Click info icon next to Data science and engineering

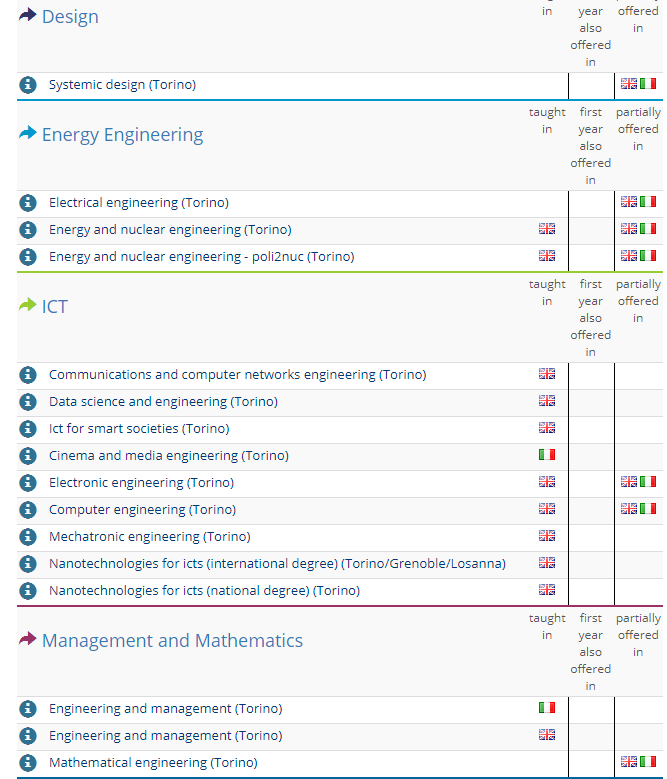click(x=28, y=402)
